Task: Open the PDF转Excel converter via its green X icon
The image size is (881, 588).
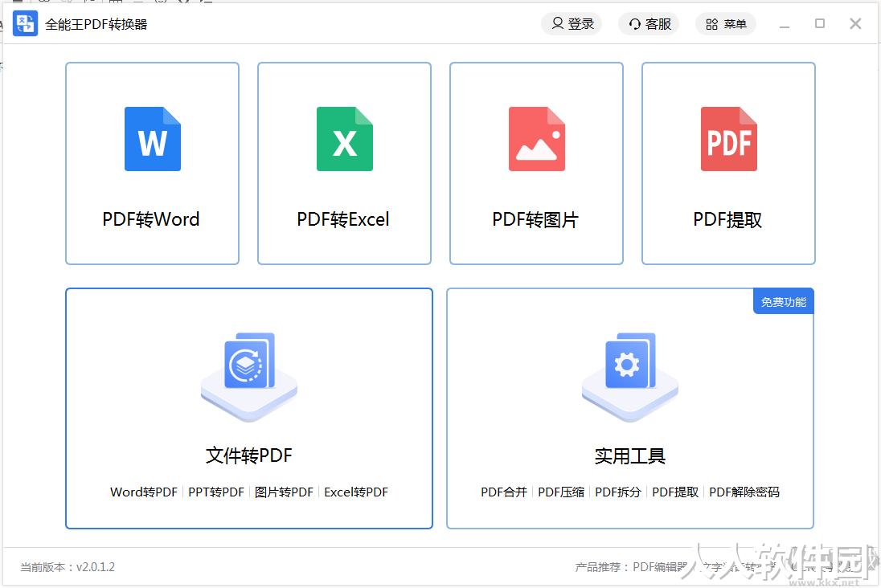Action: (344, 139)
